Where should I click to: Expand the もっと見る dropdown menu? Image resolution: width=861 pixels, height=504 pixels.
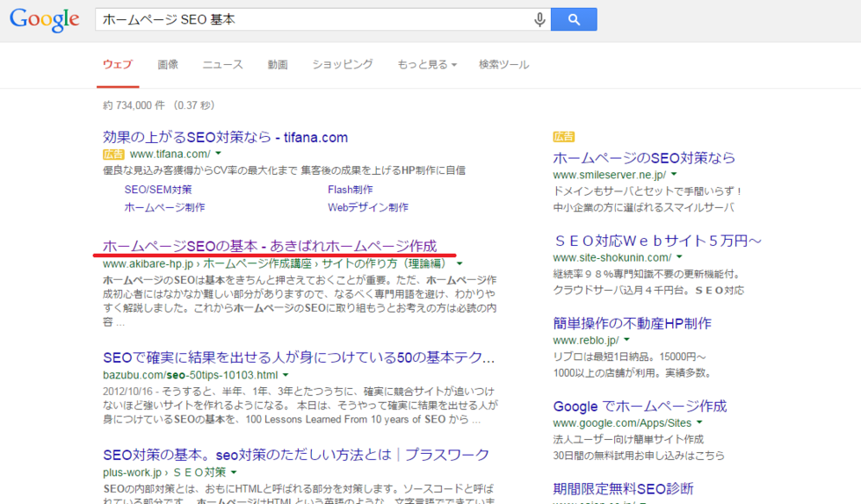[x=427, y=64]
